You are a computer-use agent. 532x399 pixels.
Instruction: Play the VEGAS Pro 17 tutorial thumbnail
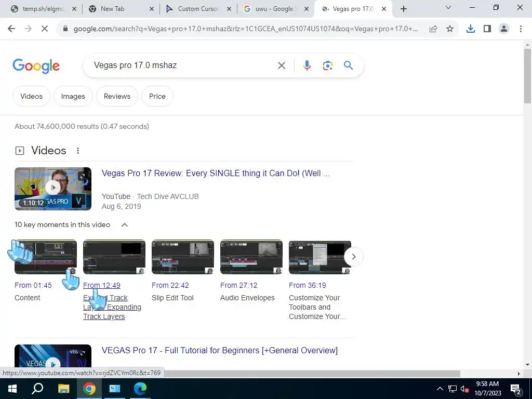[x=53, y=356]
